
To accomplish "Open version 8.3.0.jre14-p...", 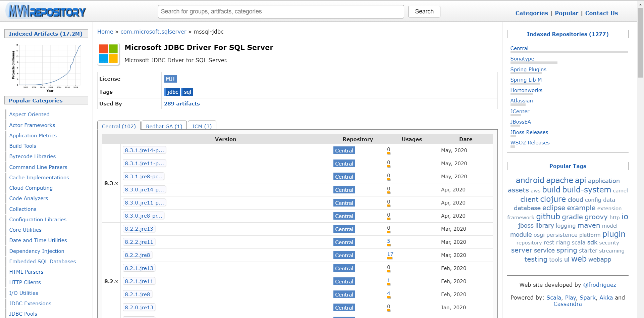I will (x=144, y=189).
